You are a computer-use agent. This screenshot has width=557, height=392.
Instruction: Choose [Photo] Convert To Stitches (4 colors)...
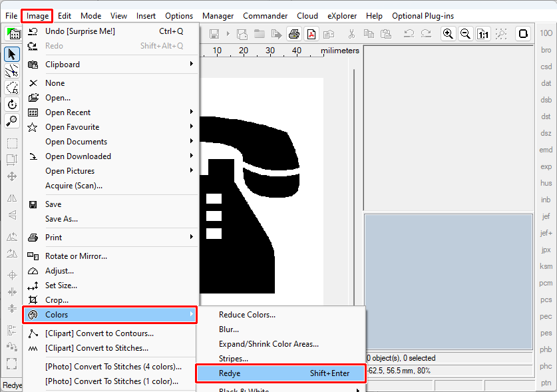pyautogui.click(x=110, y=367)
